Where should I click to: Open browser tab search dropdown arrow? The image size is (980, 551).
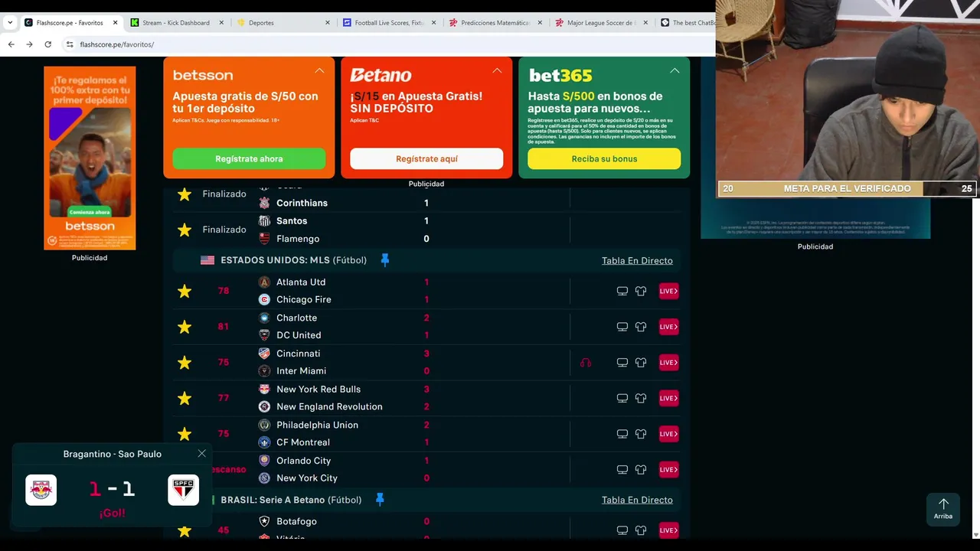pos(10,23)
